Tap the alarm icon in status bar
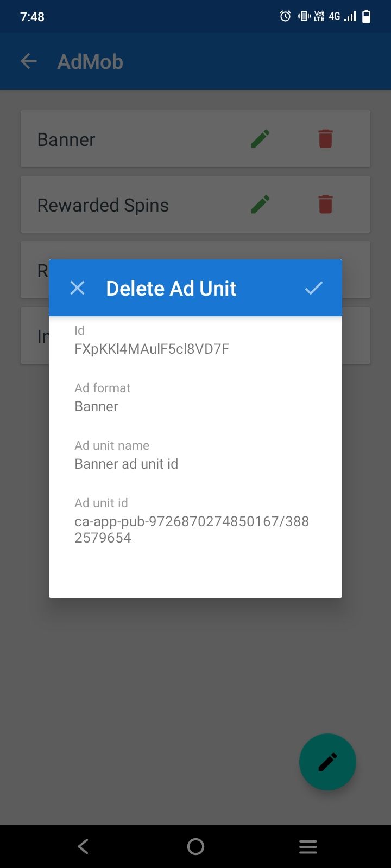Image resolution: width=391 pixels, height=868 pixels. [x=285, y=16]
